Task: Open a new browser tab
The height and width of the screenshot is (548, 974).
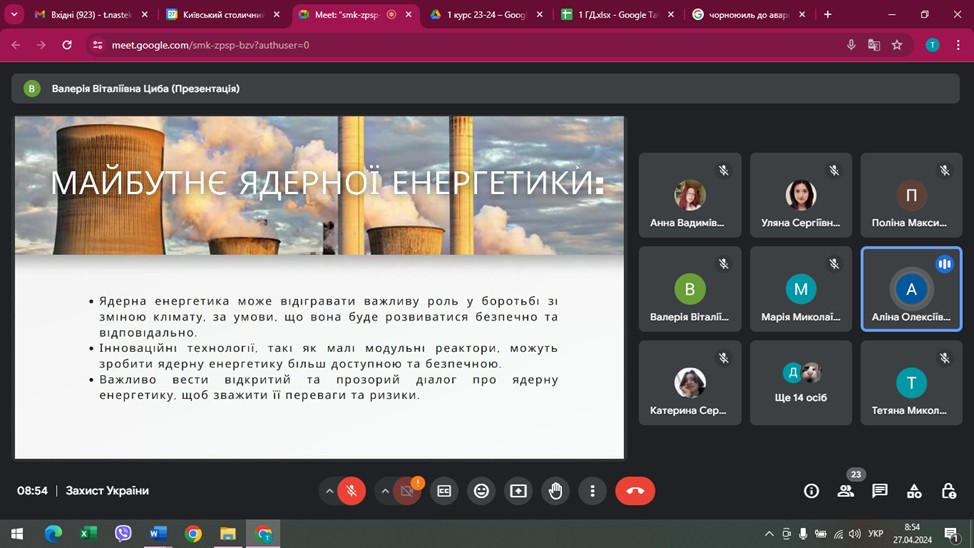Action: pyautogui.click(x=827, y=14)
